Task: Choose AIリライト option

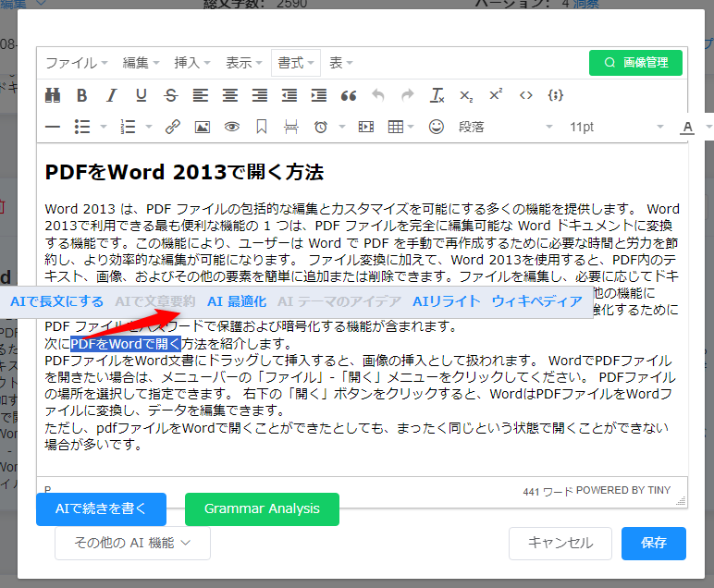Action: click(446, 301)
